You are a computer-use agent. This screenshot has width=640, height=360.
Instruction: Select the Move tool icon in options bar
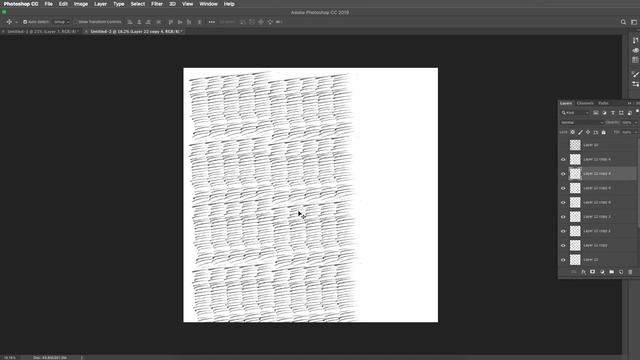point(9,22)
